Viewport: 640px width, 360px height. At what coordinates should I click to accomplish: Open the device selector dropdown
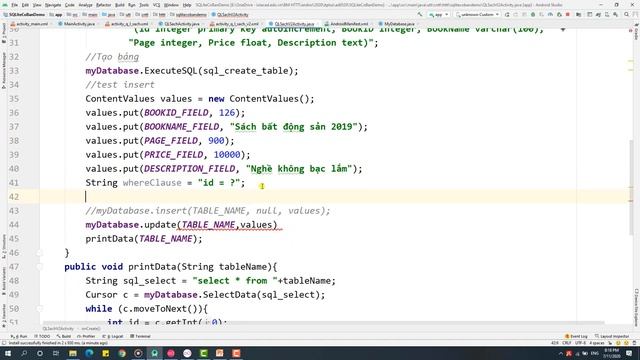coord(477,14)
